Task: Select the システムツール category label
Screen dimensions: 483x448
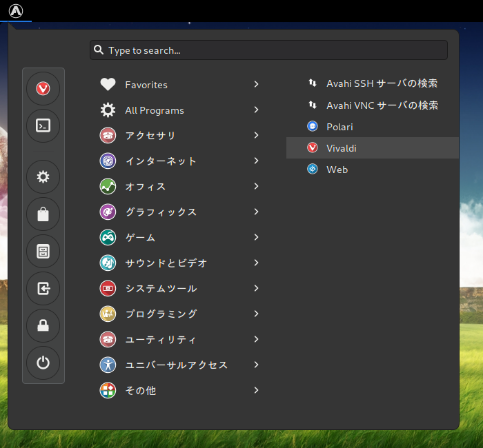Action: click(x=161, y=289)
